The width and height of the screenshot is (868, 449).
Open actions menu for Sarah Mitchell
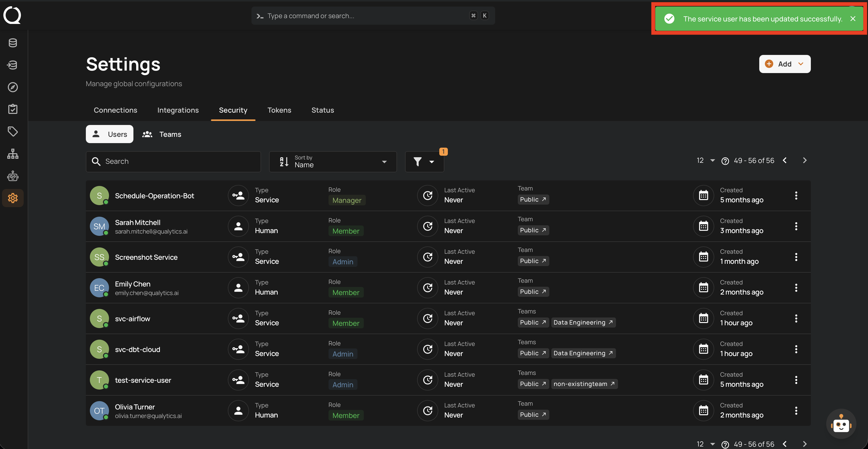(x=796, y=226)
